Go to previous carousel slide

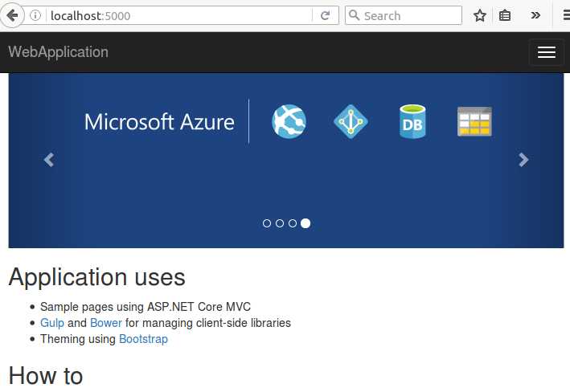tap(49, 160)
